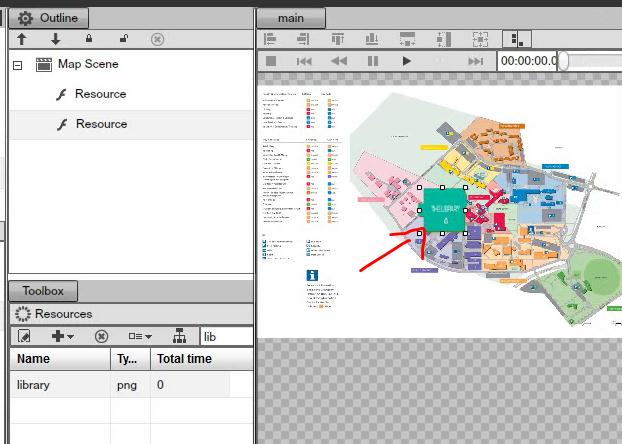Click the resource hierarchy tree icon
The width and height of the screenshot is (622, 444).
[x=179, y=336]
